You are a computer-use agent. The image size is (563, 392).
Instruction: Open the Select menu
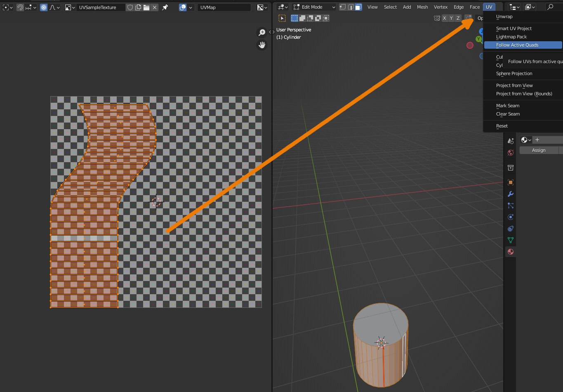tap(390, 7)
